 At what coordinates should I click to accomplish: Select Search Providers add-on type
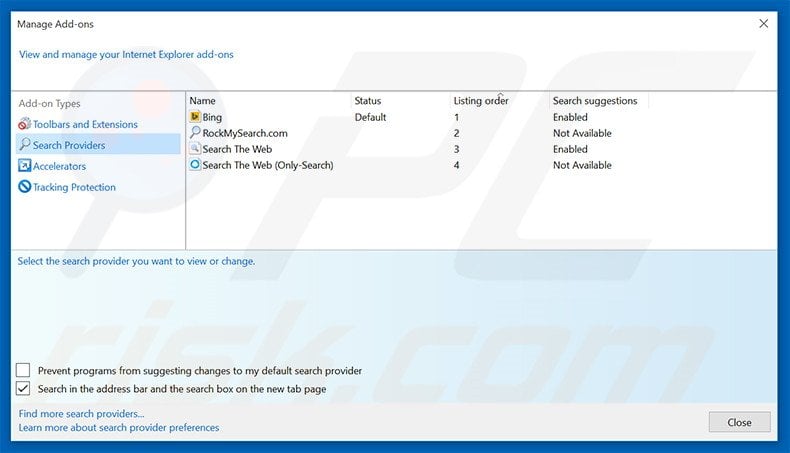69,145
